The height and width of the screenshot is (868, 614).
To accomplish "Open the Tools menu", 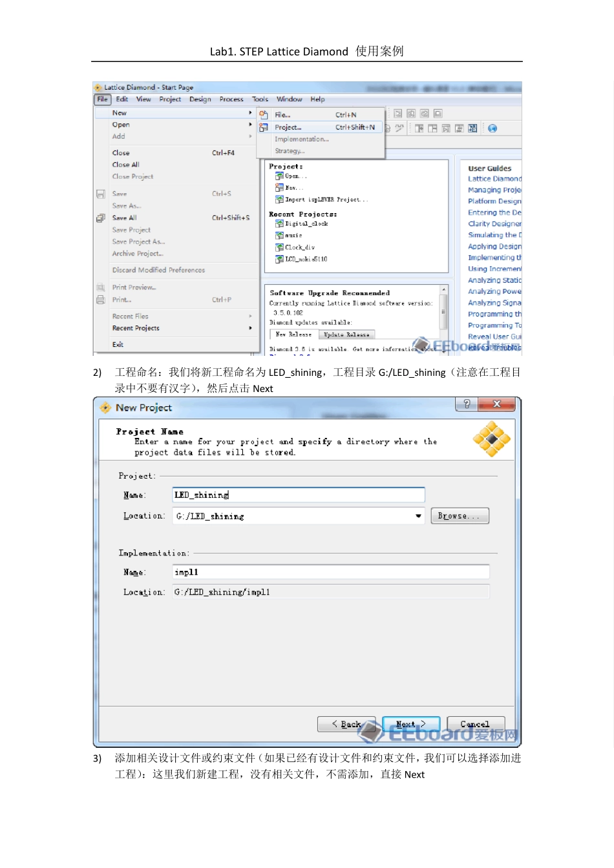I will pyautogui.click(x=260, y=99).
